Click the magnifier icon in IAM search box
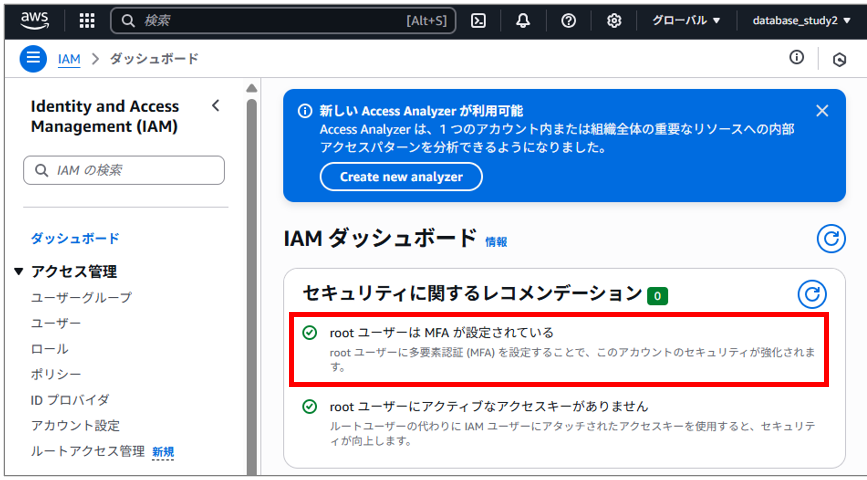This screenshot has height=480, width=867. [41, 170]
